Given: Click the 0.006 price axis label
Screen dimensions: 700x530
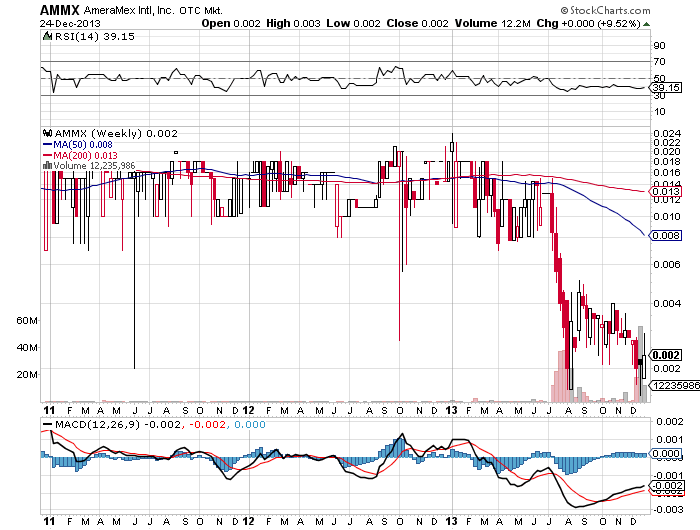Looking at the screenshot, I should [x=667, y=265].
